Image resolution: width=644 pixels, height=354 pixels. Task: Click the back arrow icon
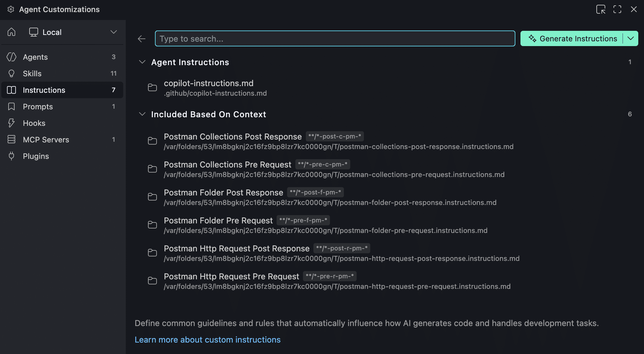(142, 39)
